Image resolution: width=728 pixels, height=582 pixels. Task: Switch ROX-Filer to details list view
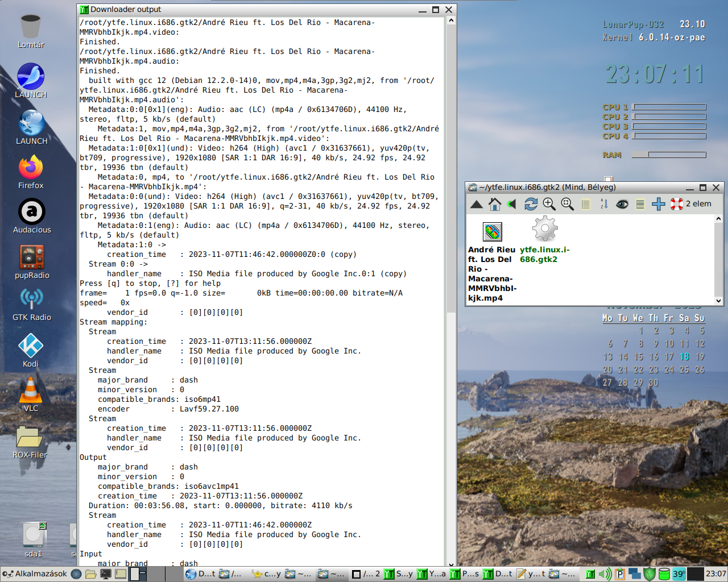586,204
